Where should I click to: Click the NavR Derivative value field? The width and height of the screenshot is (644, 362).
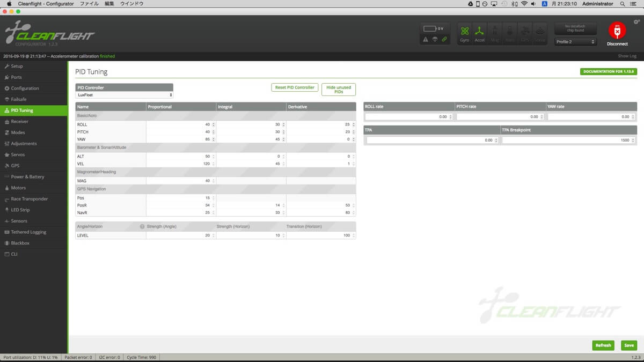tap(321, 213)
